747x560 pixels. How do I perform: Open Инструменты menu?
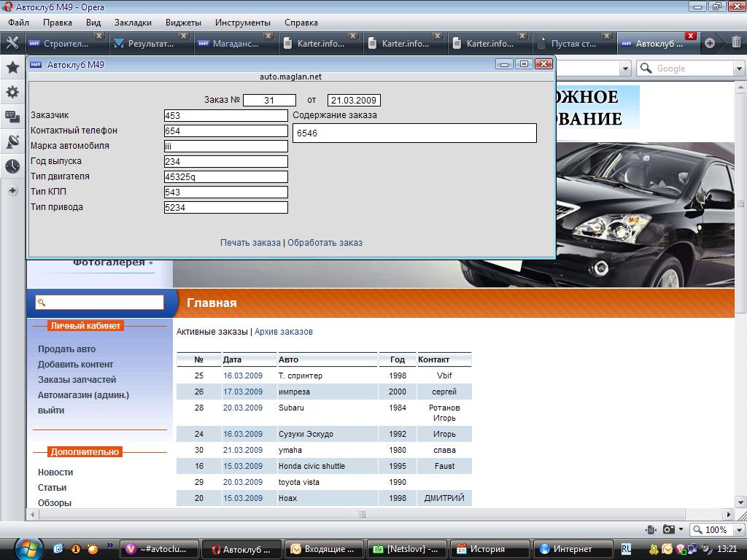(x=242, y=23)
